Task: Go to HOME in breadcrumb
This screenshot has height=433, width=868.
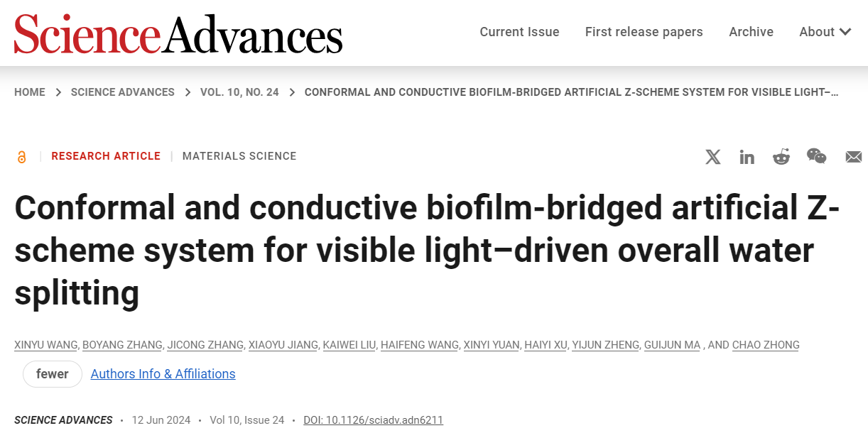Action: click(30, 92)
